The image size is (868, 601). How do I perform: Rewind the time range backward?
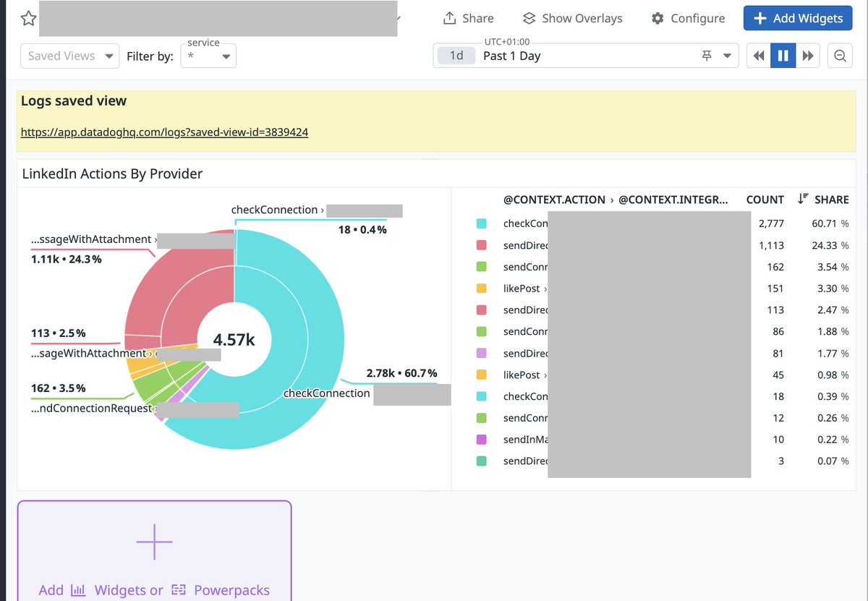[758, 56]
